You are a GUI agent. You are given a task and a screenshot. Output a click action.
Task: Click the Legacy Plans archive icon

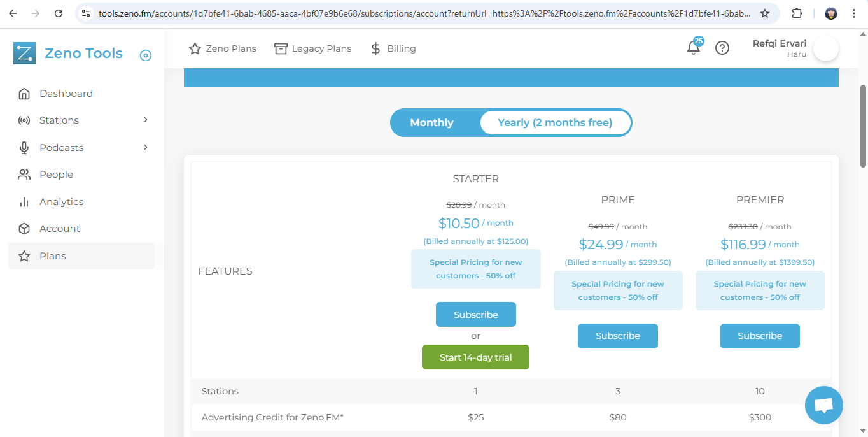(281, 48)
